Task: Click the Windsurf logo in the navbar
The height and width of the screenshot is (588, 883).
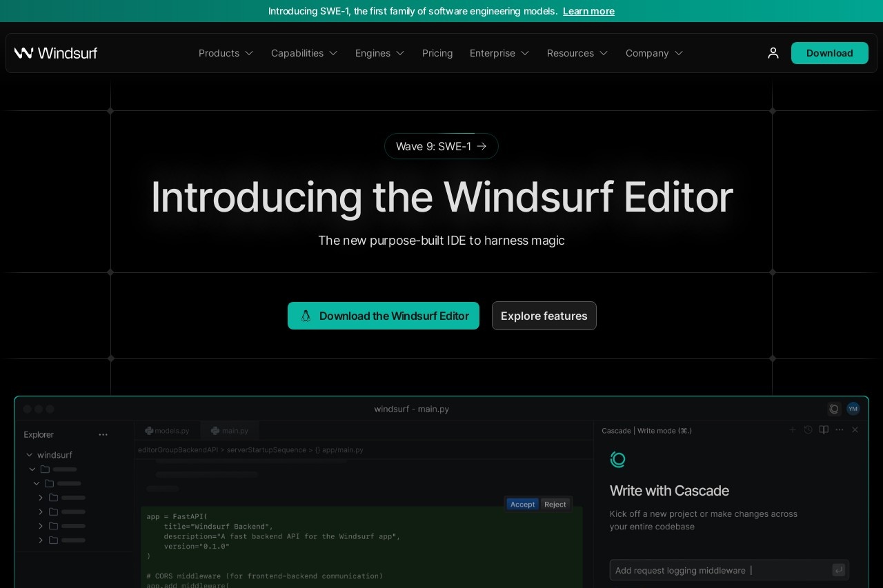Action: tap(56, 53)
